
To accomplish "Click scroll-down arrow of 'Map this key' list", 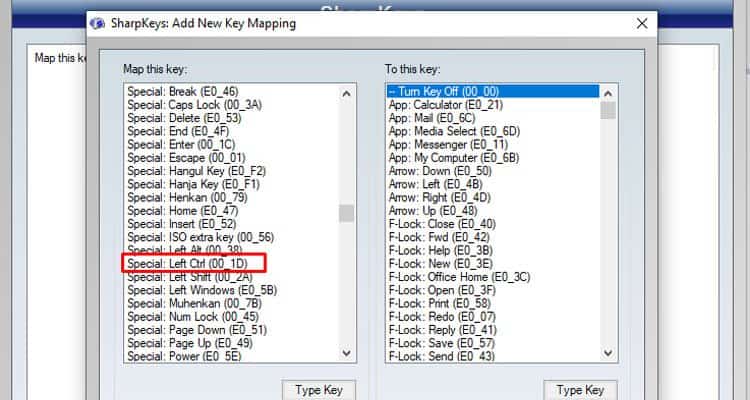I will tap(347, 354).
